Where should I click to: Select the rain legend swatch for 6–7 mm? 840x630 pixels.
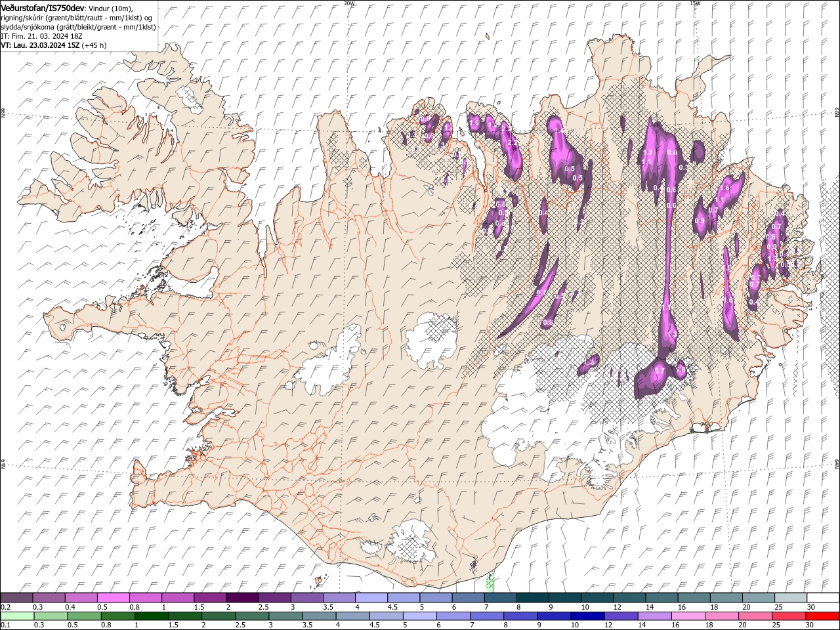tap(452, 616)
